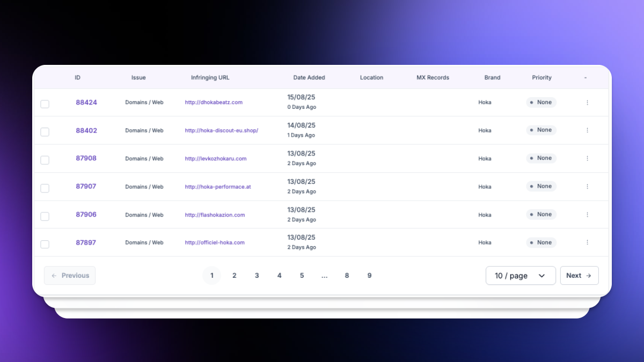Open row actions menu for ID 88424
Image resolution: width=644 pixels, height=362 pixels.
tap(587, 102)
